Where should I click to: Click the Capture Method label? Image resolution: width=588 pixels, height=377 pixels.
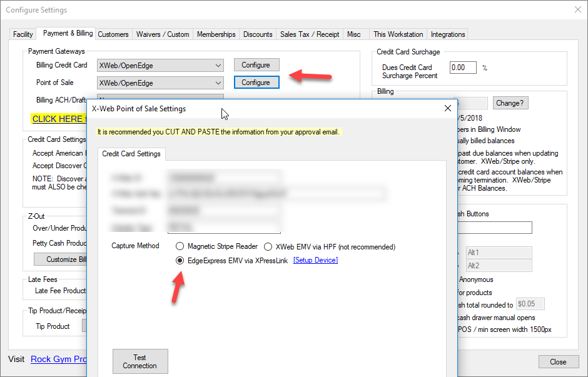(135, 246)
